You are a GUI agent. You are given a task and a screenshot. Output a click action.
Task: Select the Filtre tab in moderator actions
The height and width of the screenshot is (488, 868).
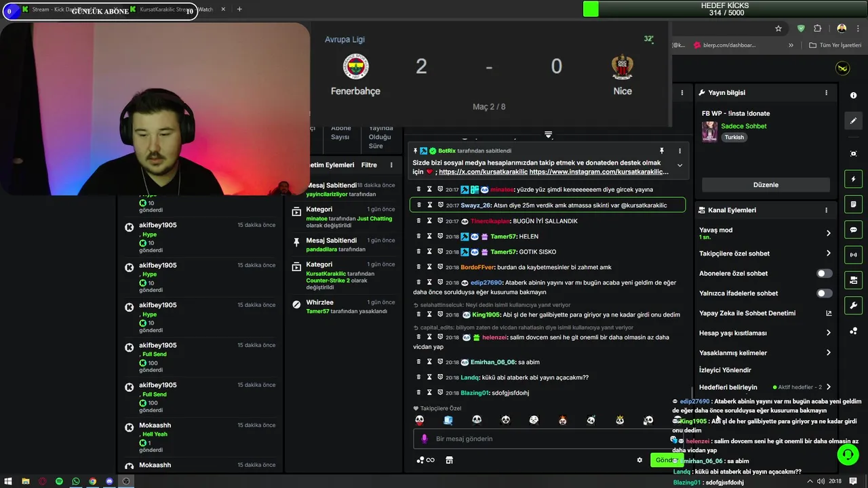pyautogui.click(x=369, y=165)
